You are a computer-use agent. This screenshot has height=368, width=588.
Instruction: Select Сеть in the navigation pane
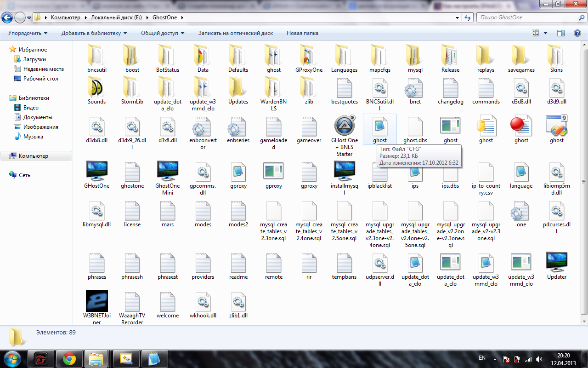[x=24, y=175]
